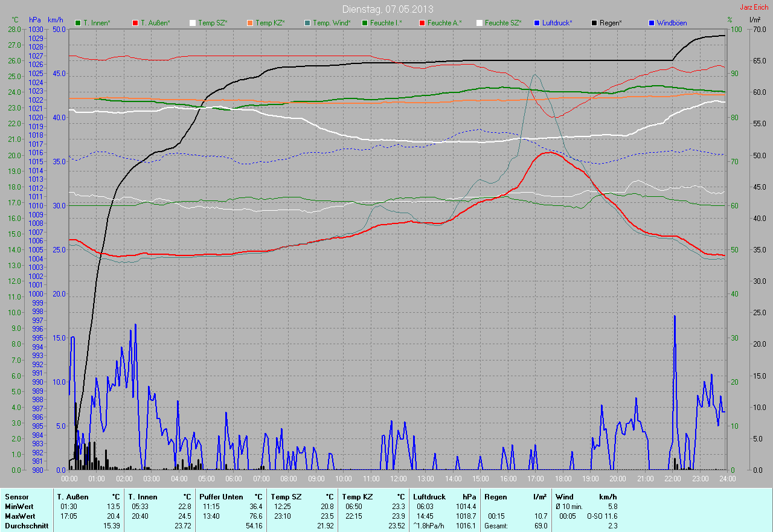Click the green T. Innen legend swatch
This screenshot has height=532, width=773.
[x=78, y=23]
